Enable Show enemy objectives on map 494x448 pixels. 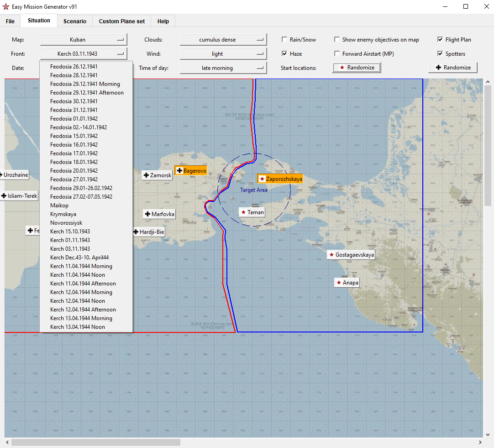tap(337, 39)
